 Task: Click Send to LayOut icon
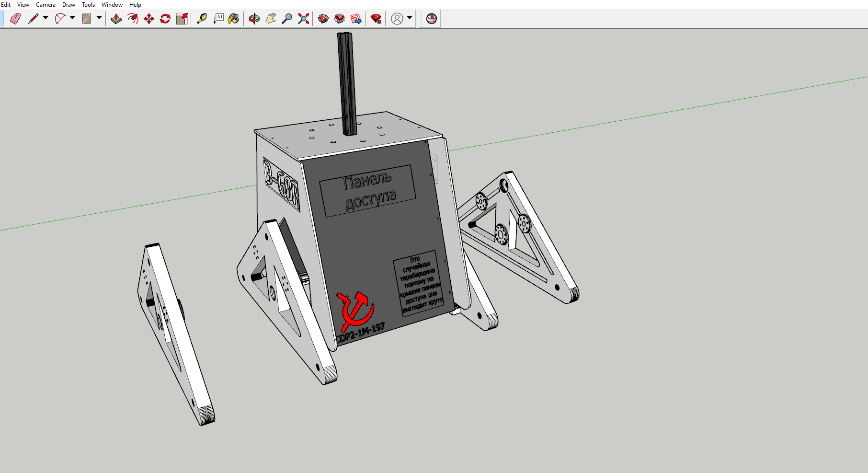point(356,19)
